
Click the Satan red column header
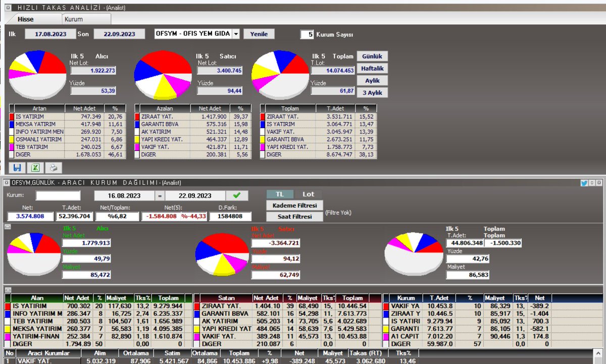tap(227, 298)
